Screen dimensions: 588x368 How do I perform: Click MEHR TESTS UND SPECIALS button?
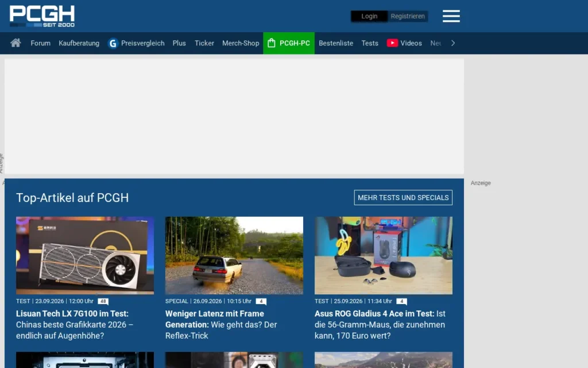coord(403,198)
